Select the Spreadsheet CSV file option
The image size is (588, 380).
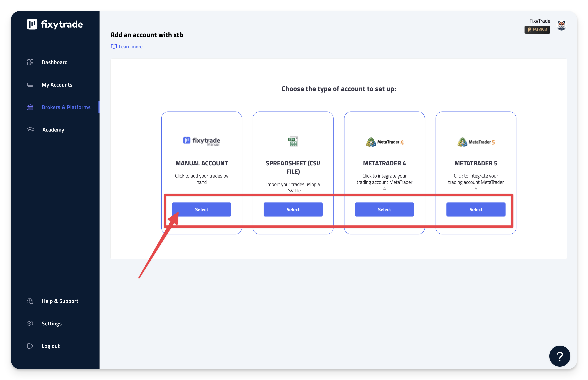(293, 209)
